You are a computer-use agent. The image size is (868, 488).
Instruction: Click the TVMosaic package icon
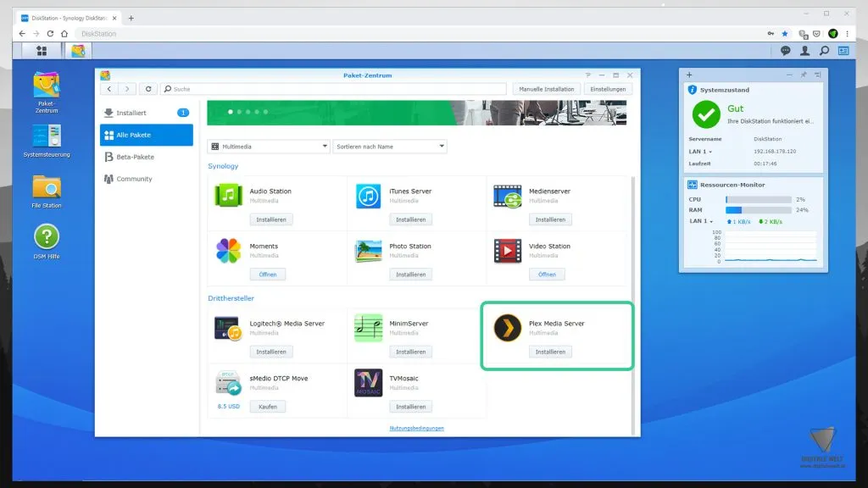click(368, 383)
